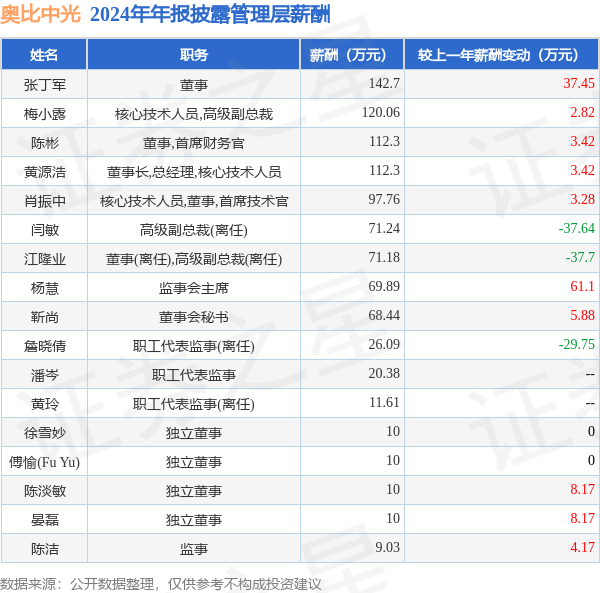Select the name 傅愉(Fu Yu)
This screenshot has height=593, width=600.
click(44, 462)
